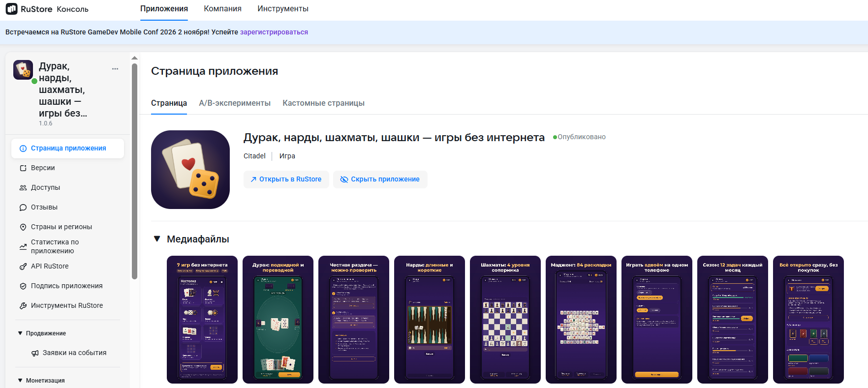Image resolution: width=868 pixels, height=388 pixels.
Task: Open the 'Честная раздача' screenshot
Action: click(x=354, y=320)
